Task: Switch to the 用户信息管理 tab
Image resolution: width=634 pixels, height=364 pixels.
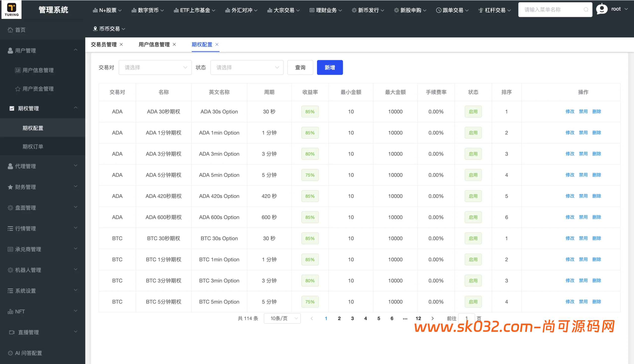Action: [154, 44]
